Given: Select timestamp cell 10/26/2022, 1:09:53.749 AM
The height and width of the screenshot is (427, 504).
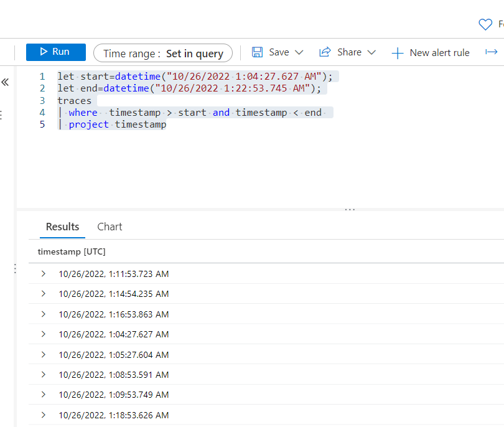Looking at the screenshot, I should coord(114,395).
